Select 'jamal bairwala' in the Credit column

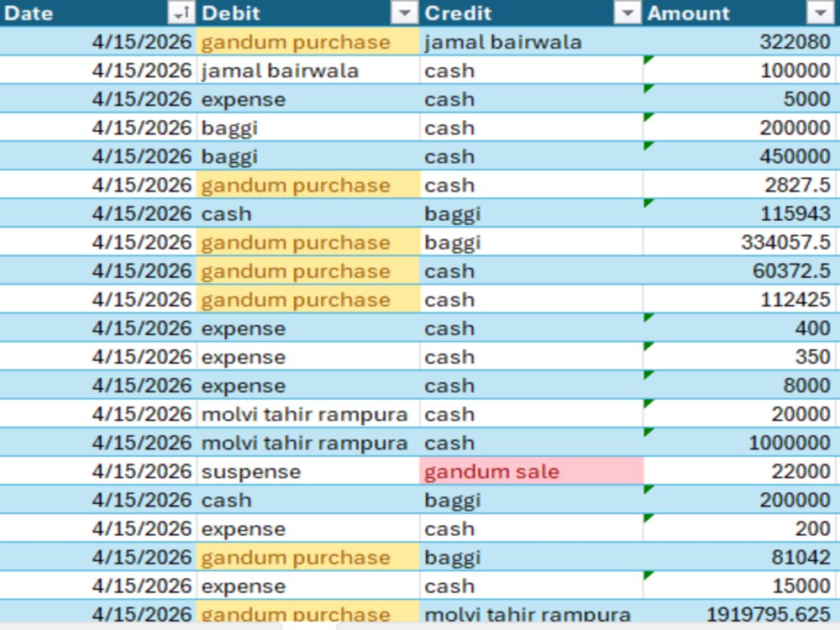(532, 41)
